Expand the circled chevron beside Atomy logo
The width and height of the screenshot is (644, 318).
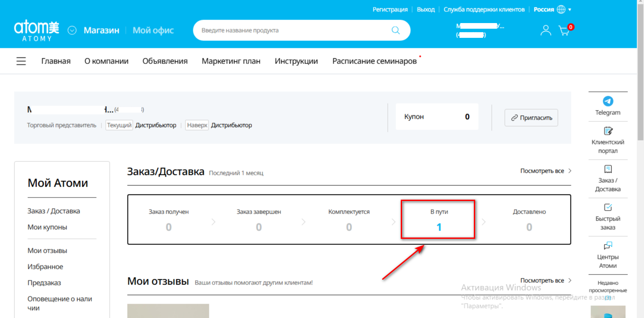coord(72,30)
